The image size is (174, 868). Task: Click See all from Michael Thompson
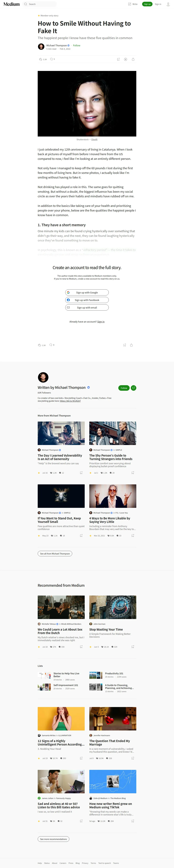[x=55, y=554]
